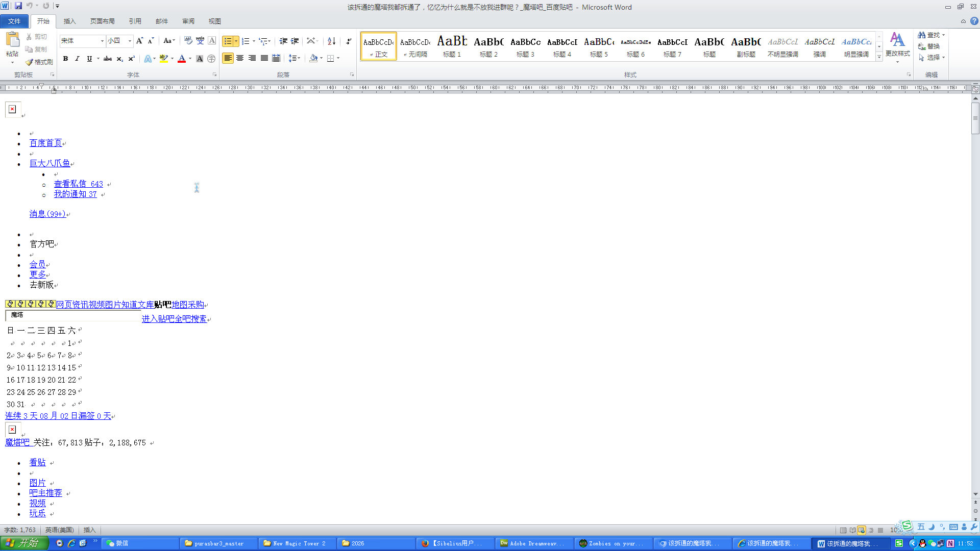Toggle strikethrough formatting
This screenshot has height=551, width=980.
[108, 59]
